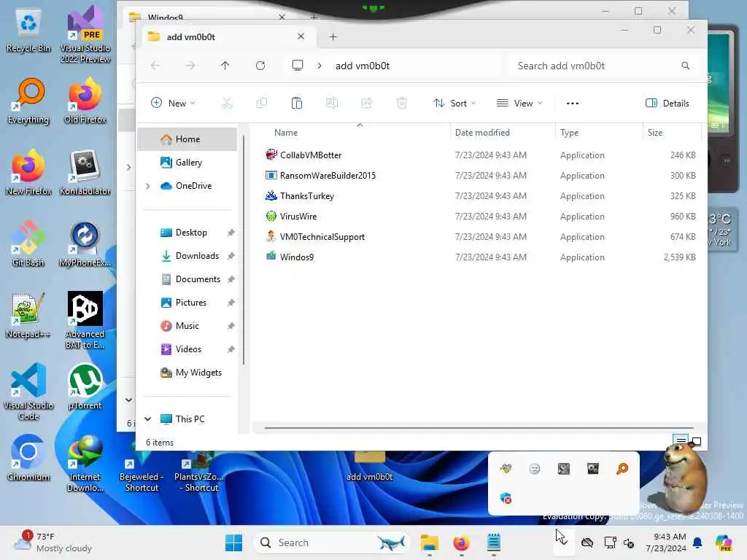Switch to large thumbnails view icon
The height and width of the screenshot is (560, 747).
tap(696, 441)
